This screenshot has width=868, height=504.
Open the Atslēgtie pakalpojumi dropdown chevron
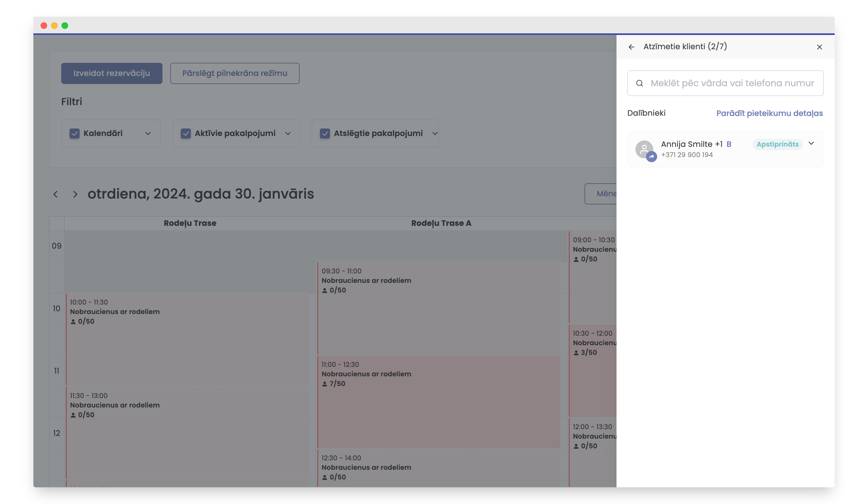point(435,134)
